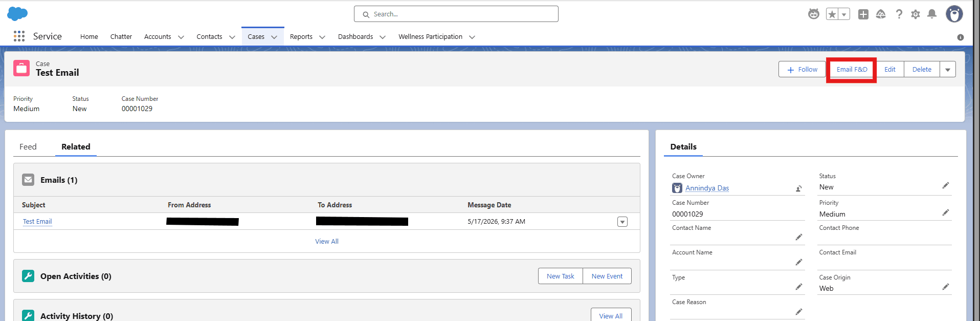This screenshot has width=980, height=321.
Task: Open the Accounts tab
Action: 158,36
